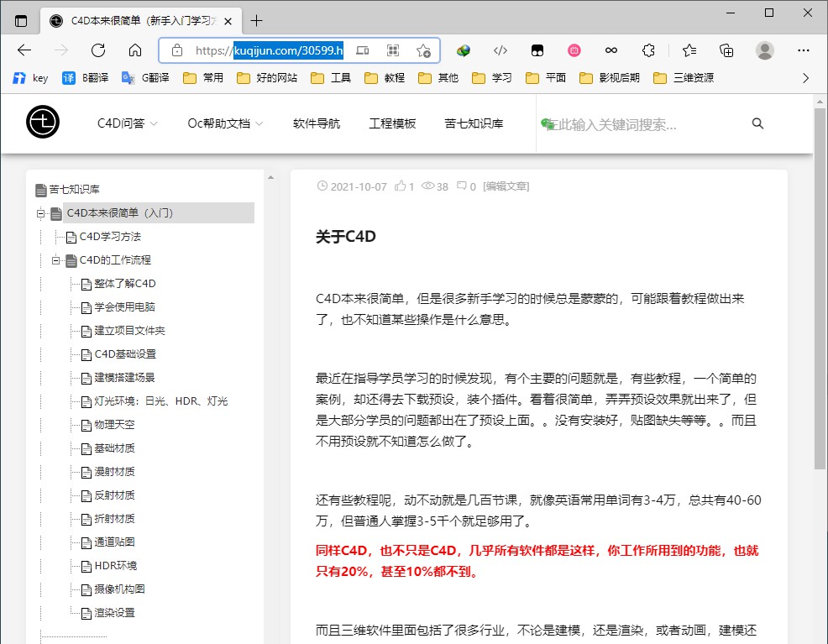Screen dimensions: 828x644
Task: Open the code brackets extension icon
Action: (500, 50)
